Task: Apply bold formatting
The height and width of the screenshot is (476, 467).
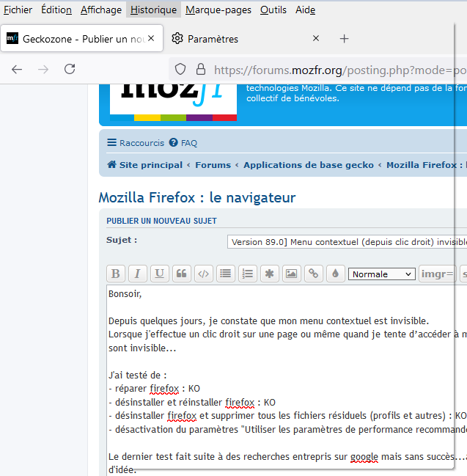Action: tap(116, 274)
